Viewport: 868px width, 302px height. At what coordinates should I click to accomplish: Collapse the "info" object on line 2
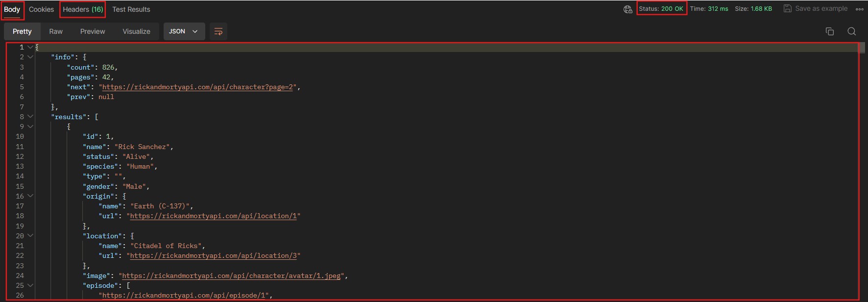tap(30, 57)
